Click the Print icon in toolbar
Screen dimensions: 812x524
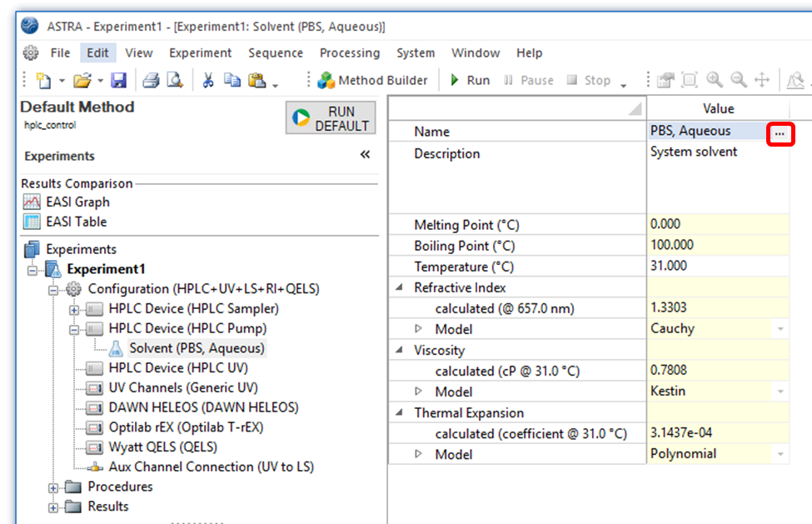151,80
